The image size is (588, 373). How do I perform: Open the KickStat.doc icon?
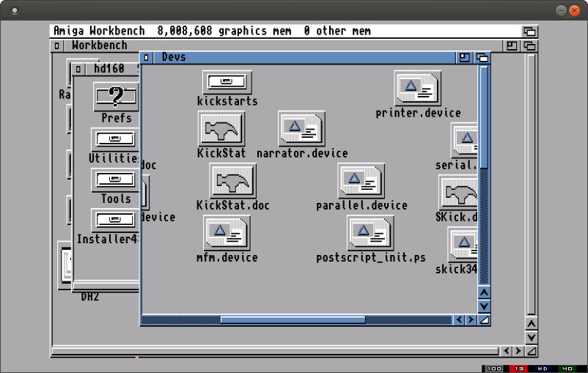[232, 180]
